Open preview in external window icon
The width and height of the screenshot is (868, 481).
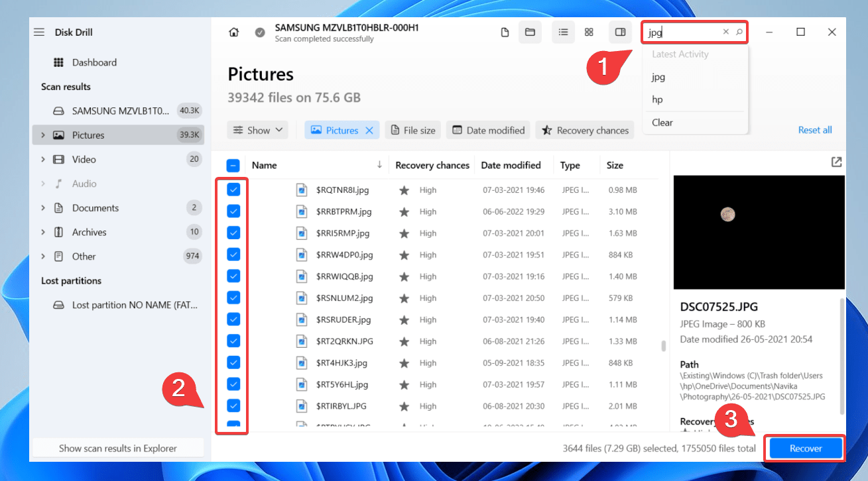tap(836, 162)
